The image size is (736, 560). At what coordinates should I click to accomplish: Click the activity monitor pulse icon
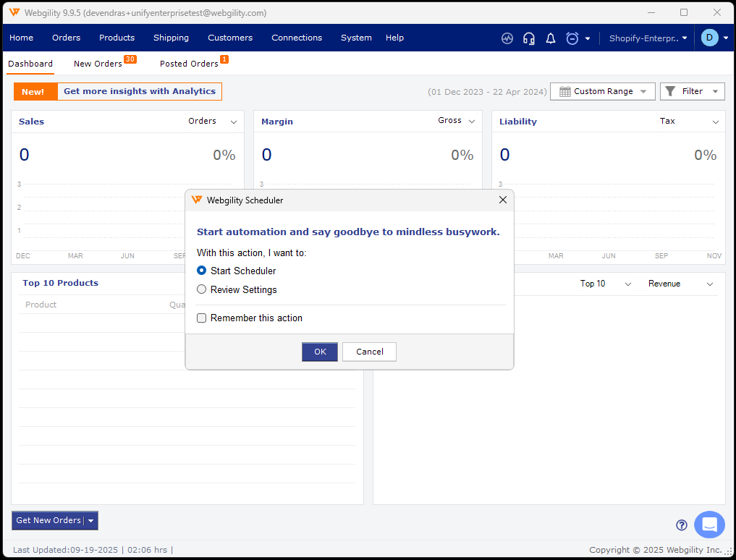pos(507,38)
